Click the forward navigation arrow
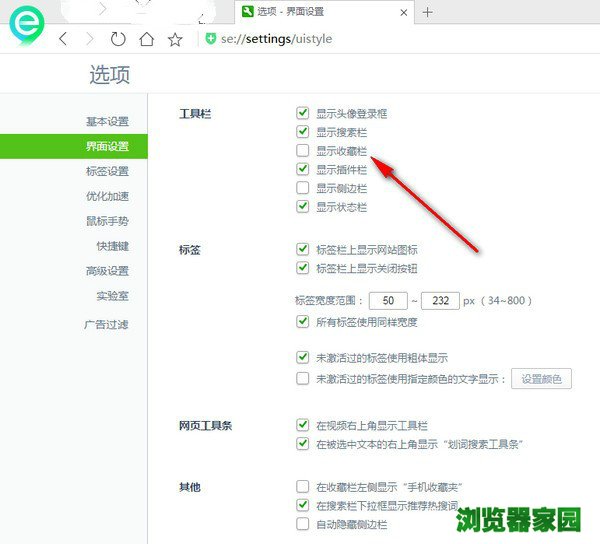This screenshot has height=544, width=600. click(90, 39)
